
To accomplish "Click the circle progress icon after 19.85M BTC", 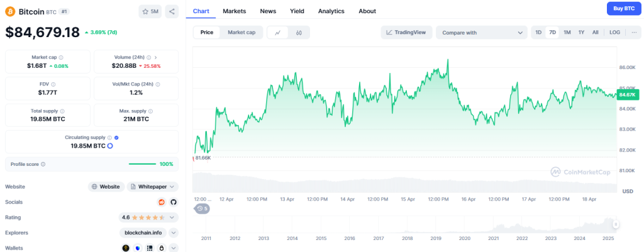I will [x=109, y=146].
